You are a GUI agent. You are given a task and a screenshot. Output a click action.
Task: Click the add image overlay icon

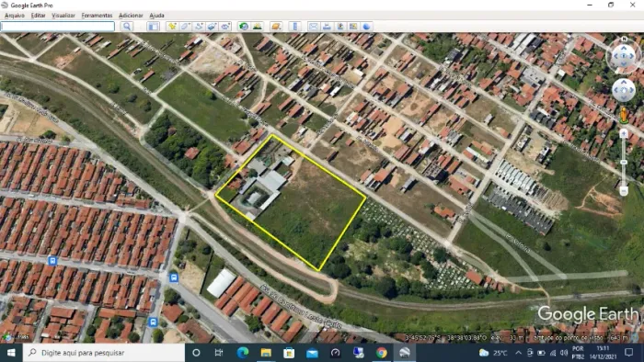click(x=212, y=27)
